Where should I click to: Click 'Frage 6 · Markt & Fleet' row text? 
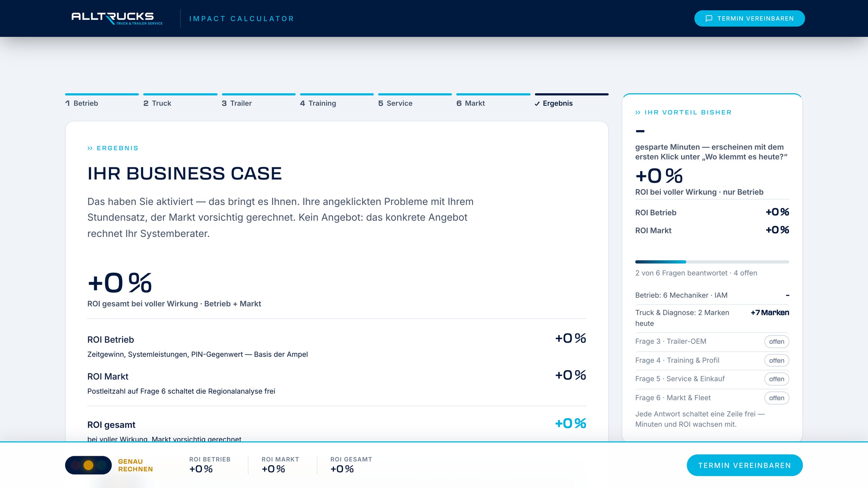coord(673,398)
